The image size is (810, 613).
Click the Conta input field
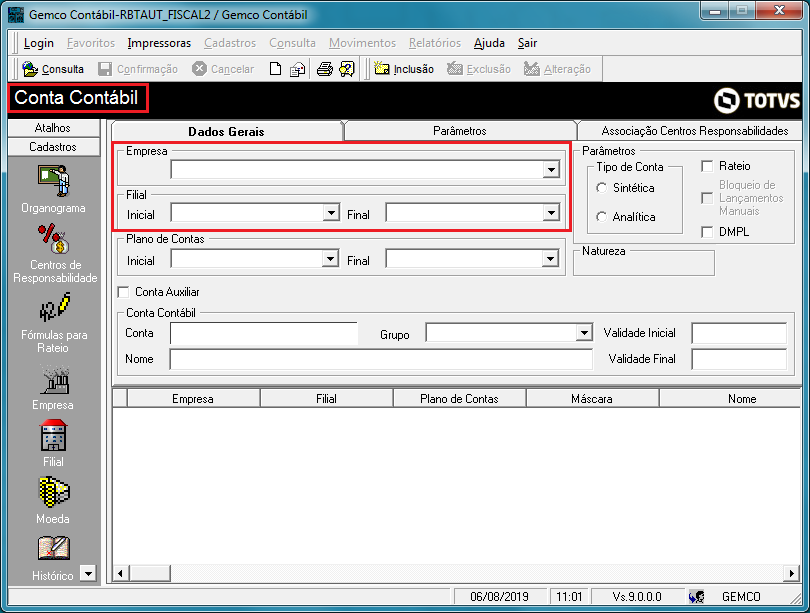coord(263,333)
